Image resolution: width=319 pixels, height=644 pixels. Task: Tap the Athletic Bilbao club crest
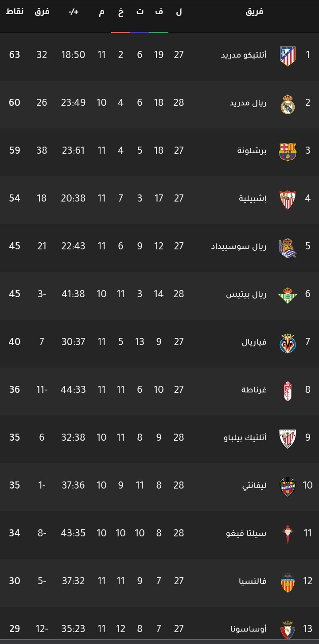(x=288, y=439)
